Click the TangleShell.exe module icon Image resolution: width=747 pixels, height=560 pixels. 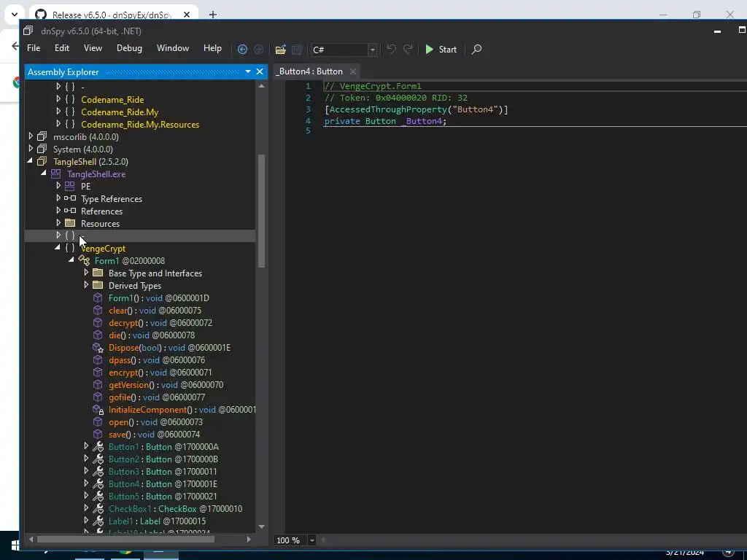point(55,174)
